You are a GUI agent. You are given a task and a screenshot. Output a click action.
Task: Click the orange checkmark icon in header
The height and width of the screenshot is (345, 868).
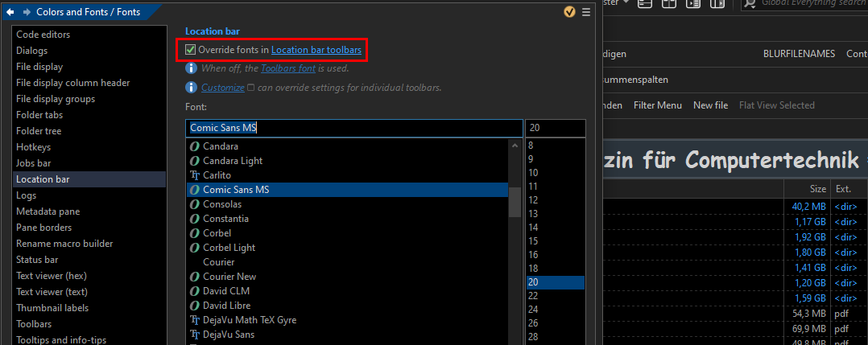(570, 11)
